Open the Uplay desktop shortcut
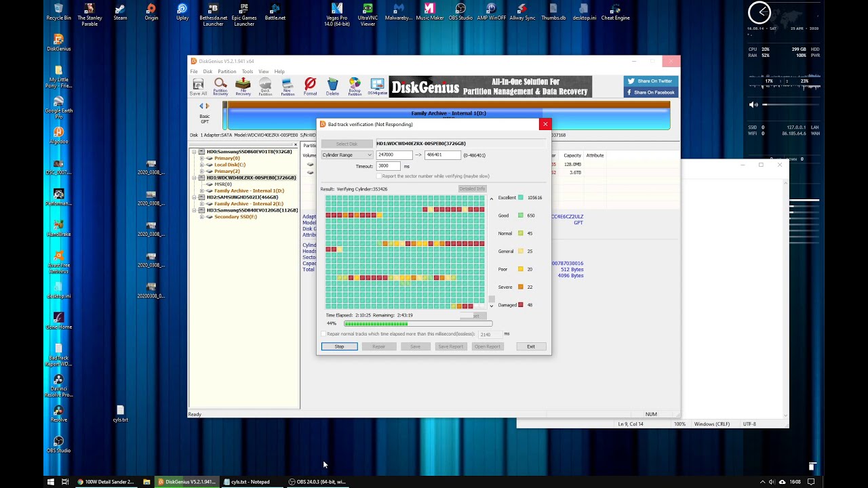The image size is (868, 488). click(x=182, y=13)
